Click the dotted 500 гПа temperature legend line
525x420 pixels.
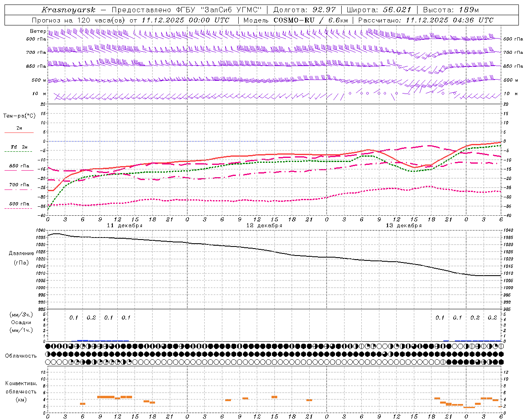[18, 208]
